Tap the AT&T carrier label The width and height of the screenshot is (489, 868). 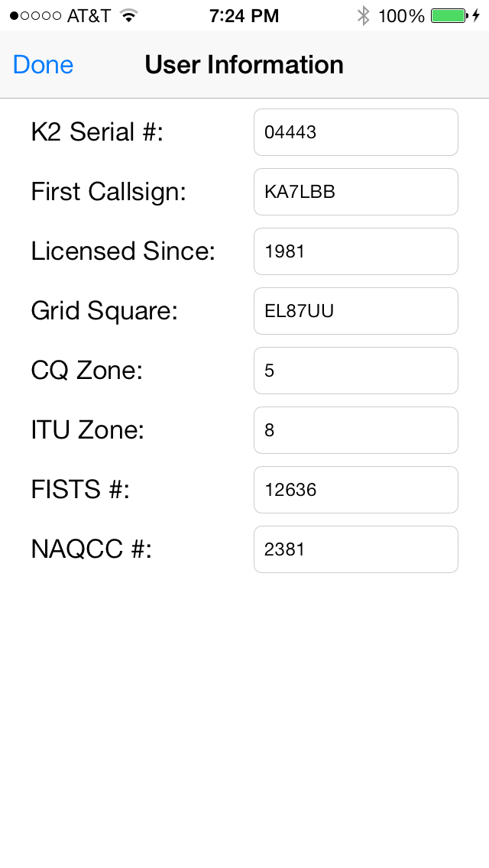pos(89,15)
